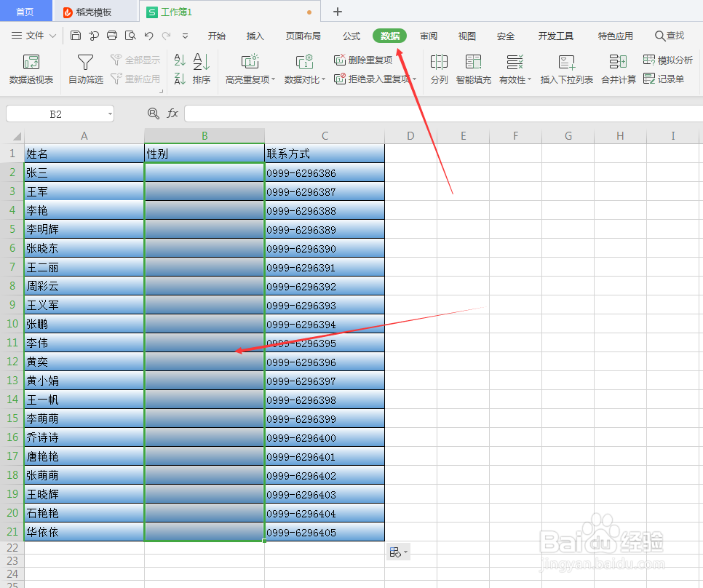
Task: Select row 1 header
Action: [x=12, y=154]
